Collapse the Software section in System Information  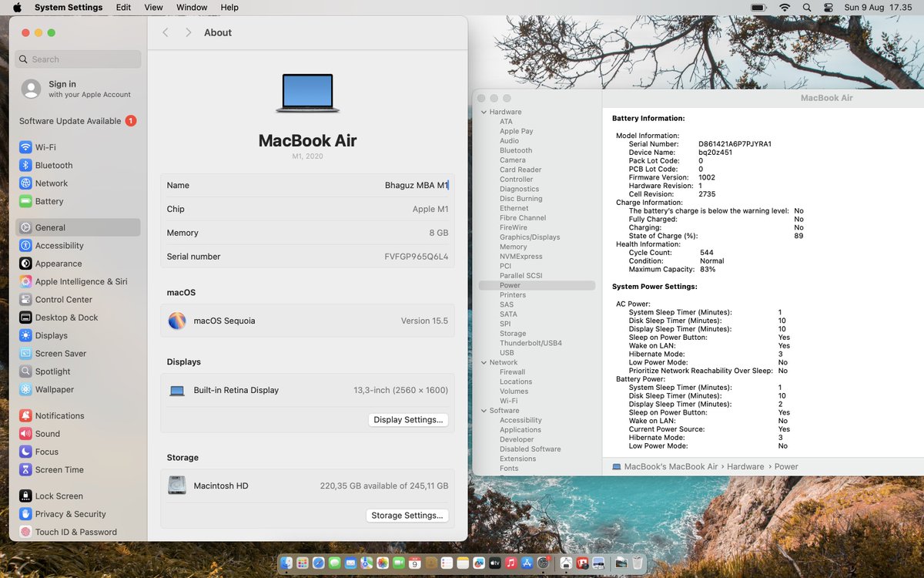pos(484,411)
